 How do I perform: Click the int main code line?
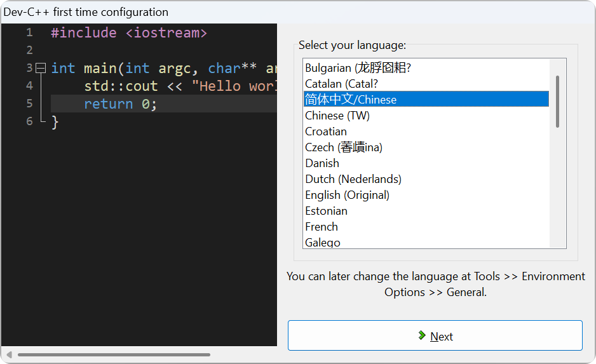tap(163, 69)
